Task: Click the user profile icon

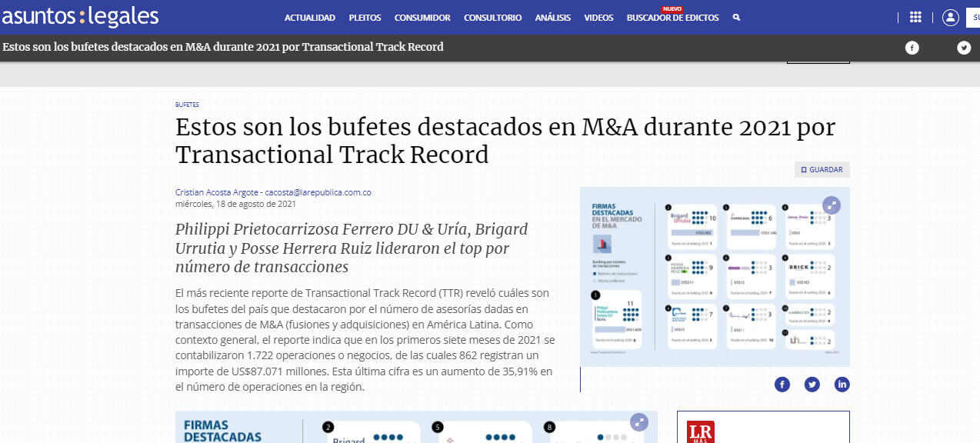Action: (x=950, y=17)
